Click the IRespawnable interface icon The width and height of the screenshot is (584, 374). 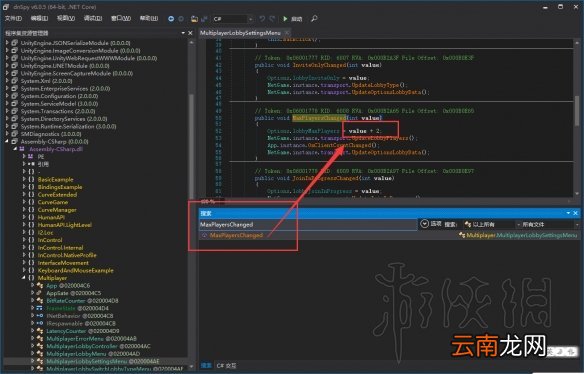(39, 323)
